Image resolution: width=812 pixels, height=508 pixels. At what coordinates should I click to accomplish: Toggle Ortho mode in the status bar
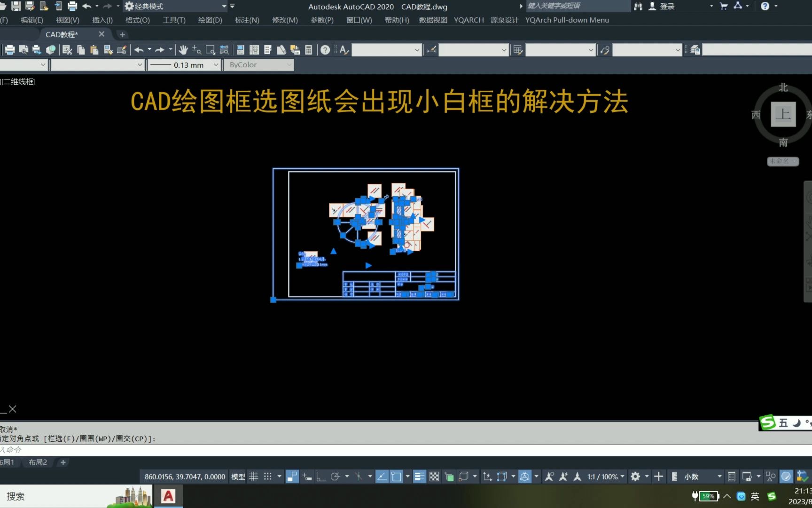pyautogui.click(x=321, y=476)
